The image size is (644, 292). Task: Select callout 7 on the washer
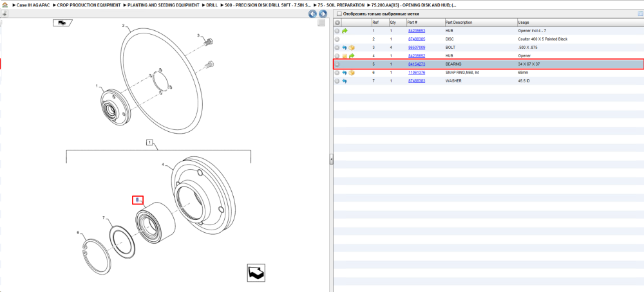point(104,217)
